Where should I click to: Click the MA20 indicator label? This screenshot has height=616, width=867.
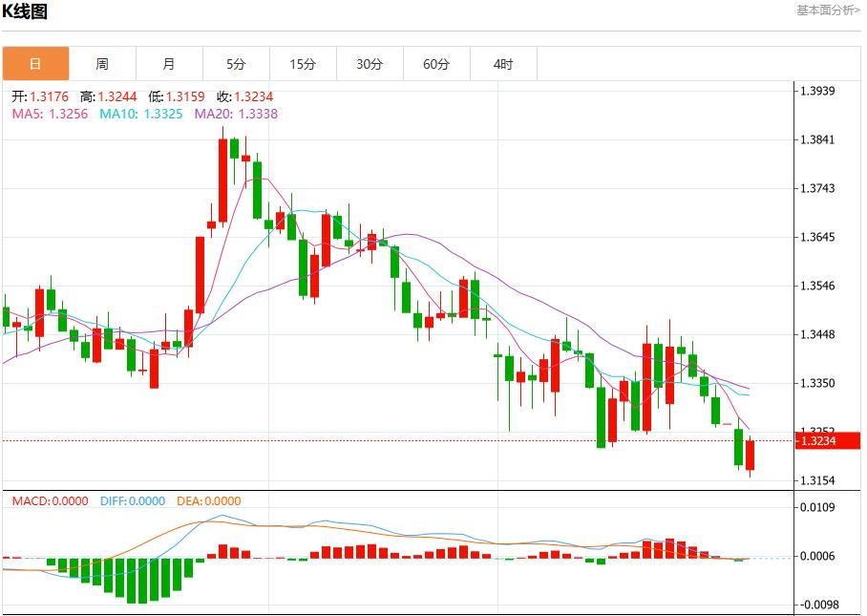point(236,114)
